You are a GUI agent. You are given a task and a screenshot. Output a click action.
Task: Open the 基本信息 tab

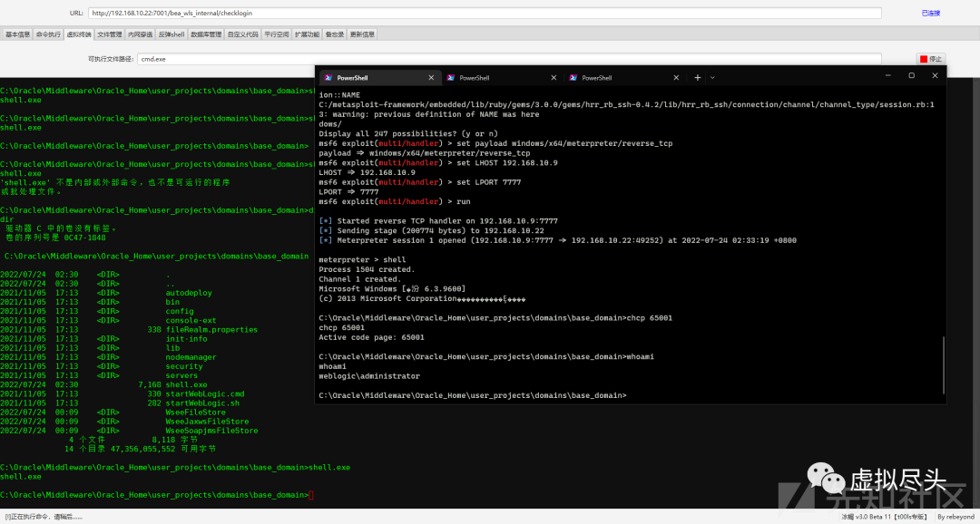point(17,35)
